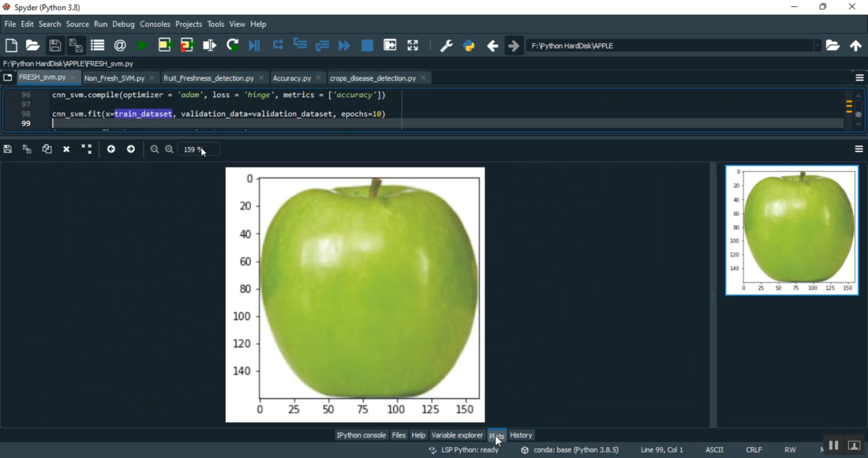Run the current file with green play icon
The width and height of the screenshot is (868, 458).
pyautogui.click(x=142, y=45)
